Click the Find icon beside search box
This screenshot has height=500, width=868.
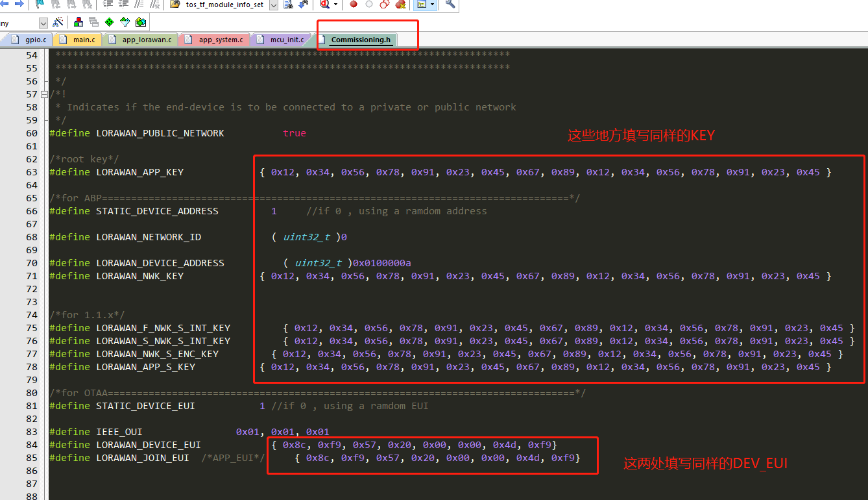pyautogui.click(x=288, y=4)
